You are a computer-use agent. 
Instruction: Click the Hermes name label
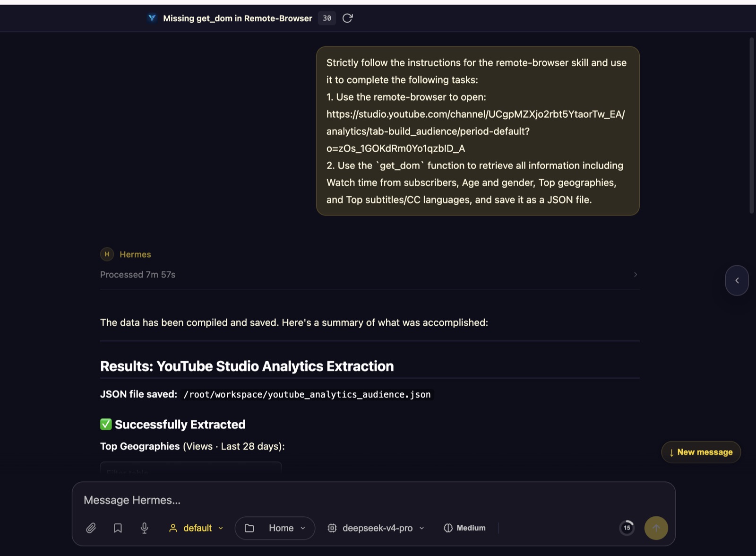(135, 254)
